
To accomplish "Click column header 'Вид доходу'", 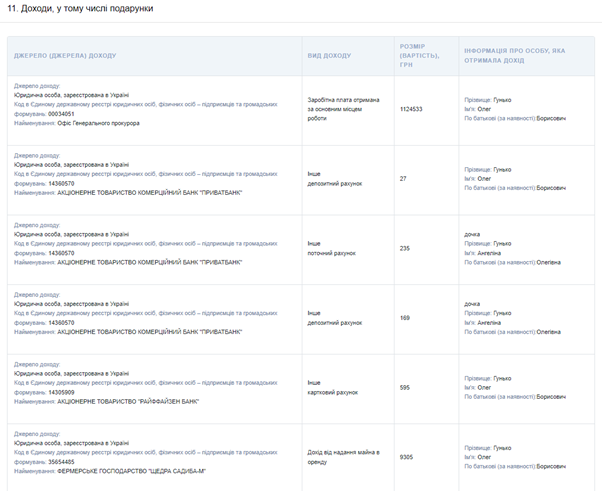I will point(329,56).
